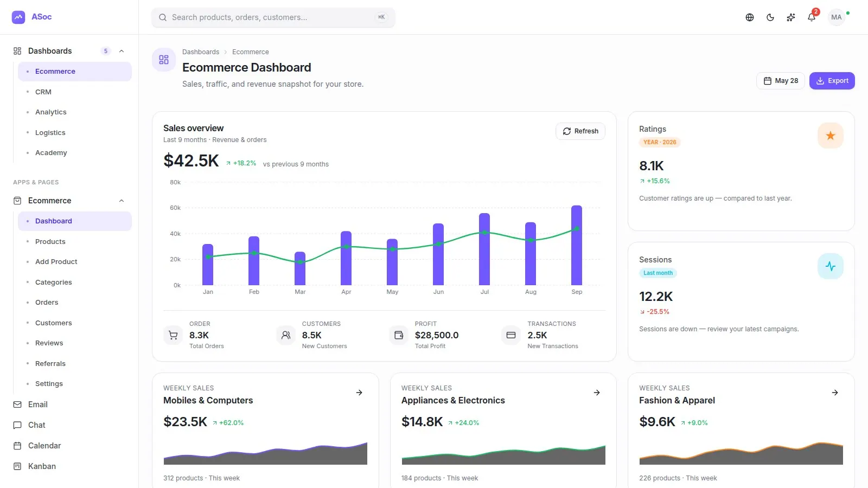Open the Academy dashboard
The width and height of the screenshot is (868, 488).
click(75, 153)
